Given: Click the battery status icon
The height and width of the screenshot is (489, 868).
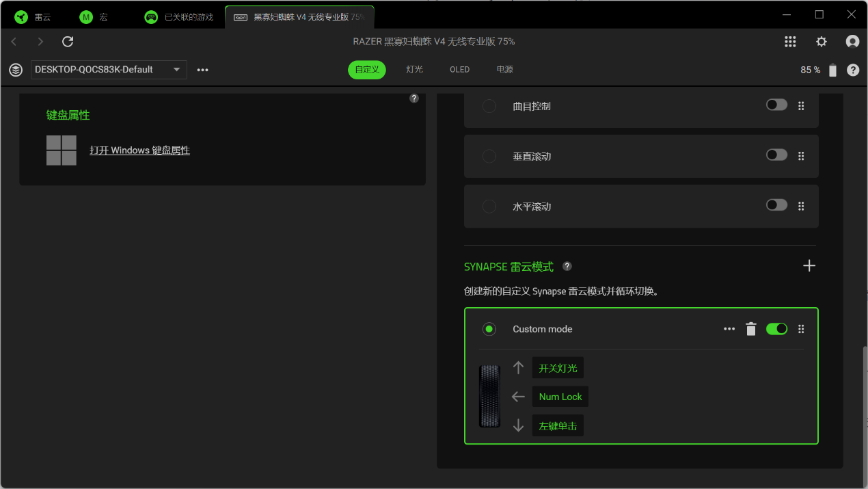Looking at the screenshot, I should click(832, 70).
